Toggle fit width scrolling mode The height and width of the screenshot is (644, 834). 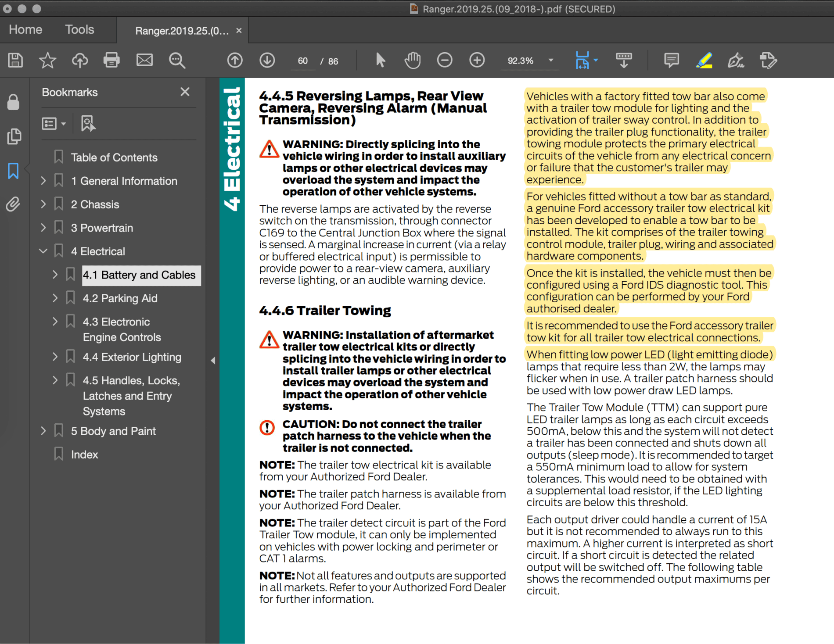tap(582, 60)
